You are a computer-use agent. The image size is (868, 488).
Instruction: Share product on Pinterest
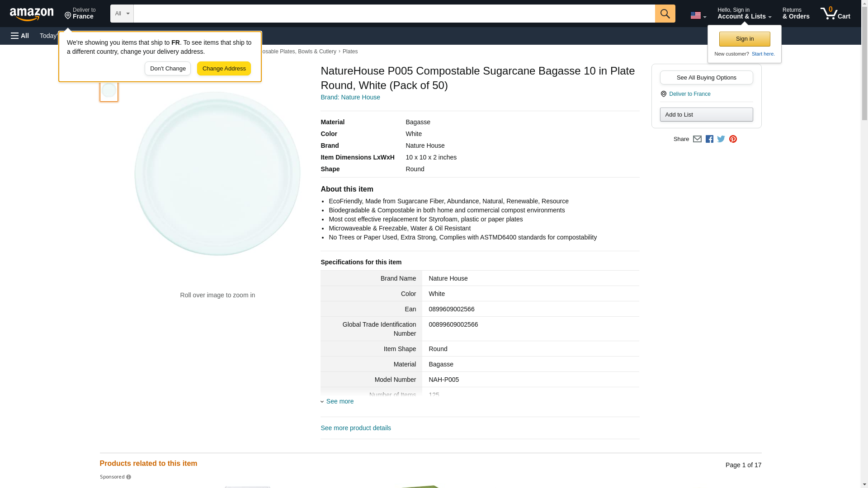(x=733, y=139)
